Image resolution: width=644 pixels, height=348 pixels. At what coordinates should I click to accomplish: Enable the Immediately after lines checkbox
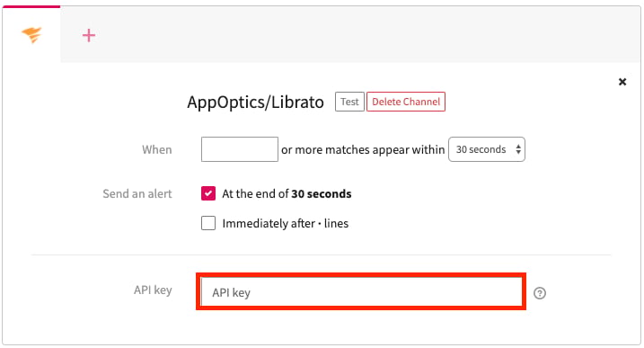pos(208,223)
